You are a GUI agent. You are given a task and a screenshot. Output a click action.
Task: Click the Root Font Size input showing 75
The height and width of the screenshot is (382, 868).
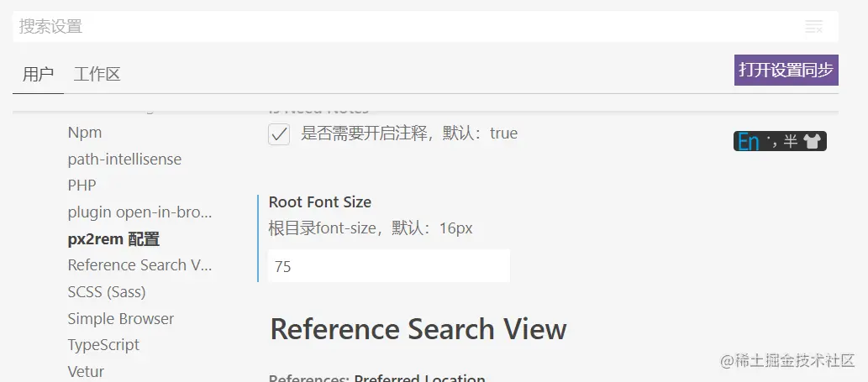[x=388, y=266]
